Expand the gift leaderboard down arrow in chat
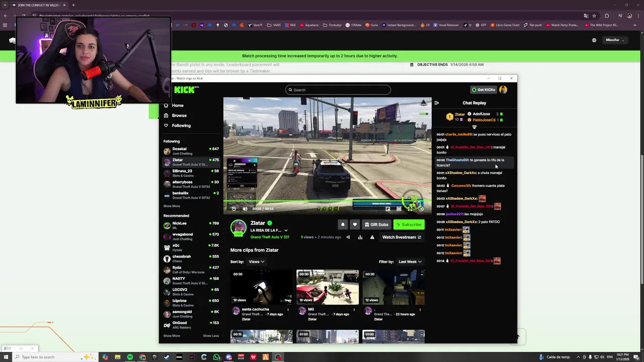Viewport: 644px width, 362px height. (474, 127)
